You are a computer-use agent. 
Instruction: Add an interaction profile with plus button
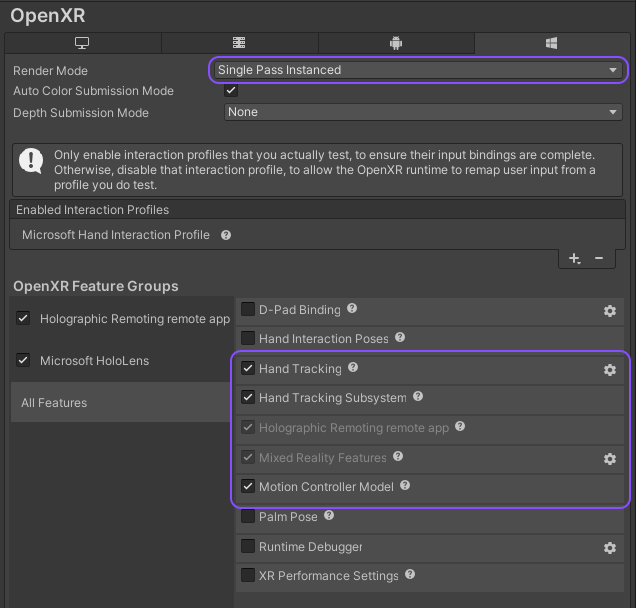[574, 258]
